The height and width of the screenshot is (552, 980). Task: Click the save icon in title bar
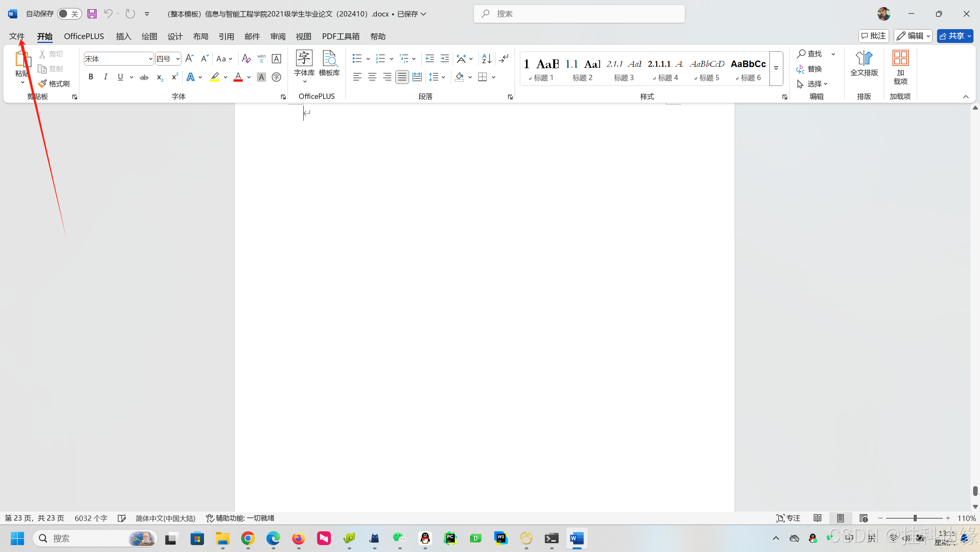tap(92, 14)
